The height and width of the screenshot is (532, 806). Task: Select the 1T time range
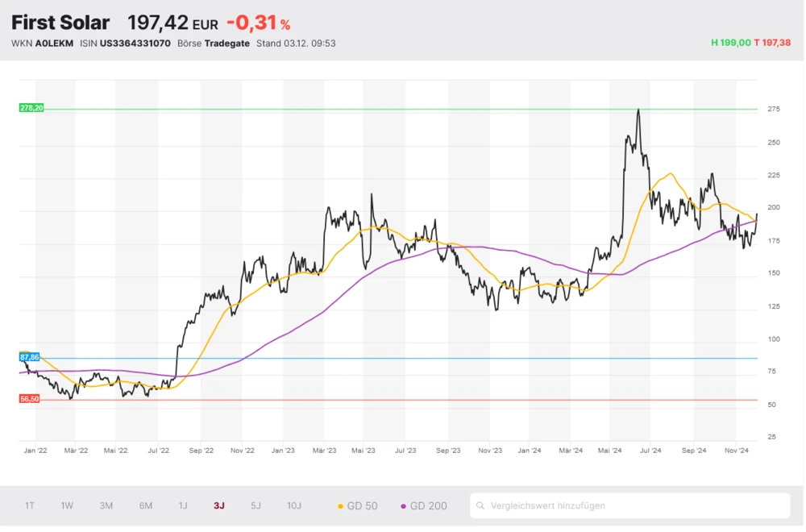pos(30,505)
